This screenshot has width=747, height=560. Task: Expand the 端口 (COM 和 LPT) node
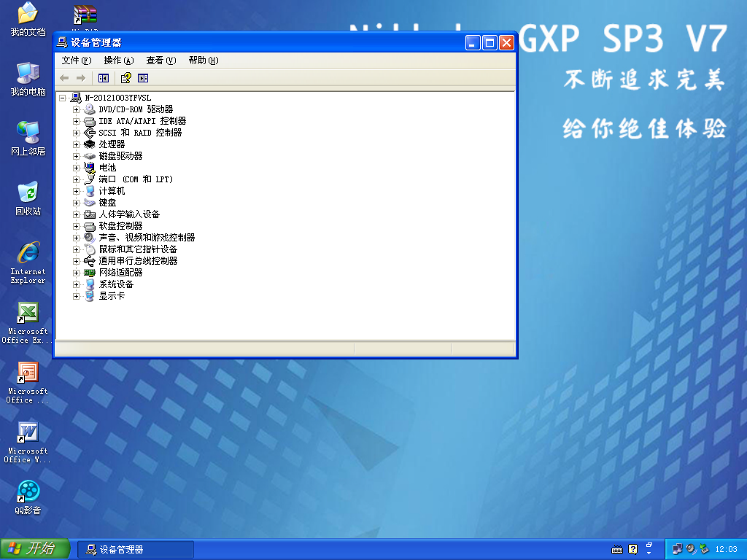click(76, 179)
